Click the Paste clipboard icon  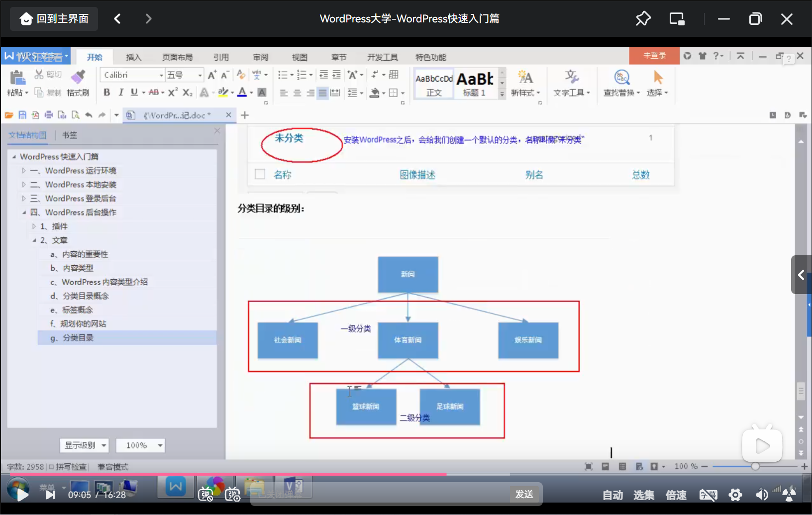pyautogui.click(x=17, y=78)
